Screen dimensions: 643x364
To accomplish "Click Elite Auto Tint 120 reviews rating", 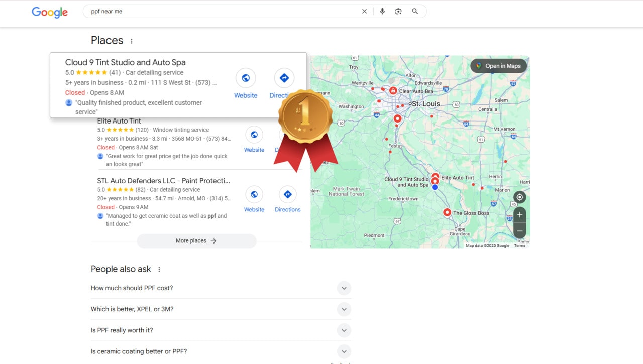I will click(123, 130).
